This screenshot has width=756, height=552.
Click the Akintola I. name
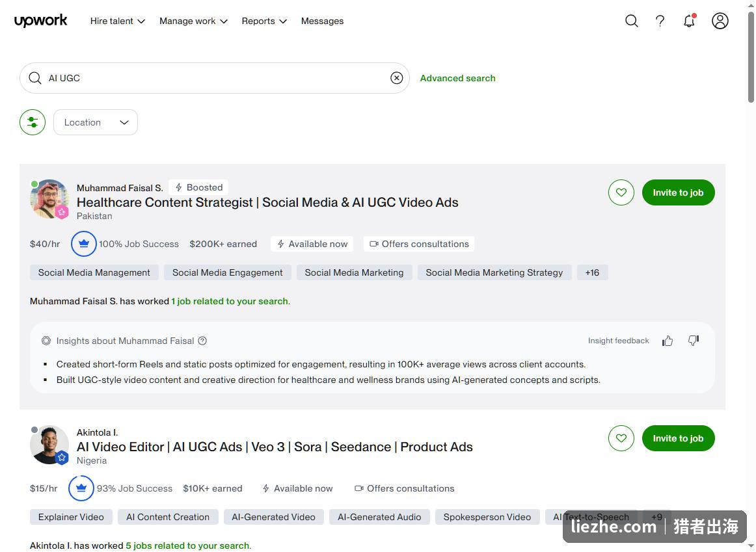98,432
